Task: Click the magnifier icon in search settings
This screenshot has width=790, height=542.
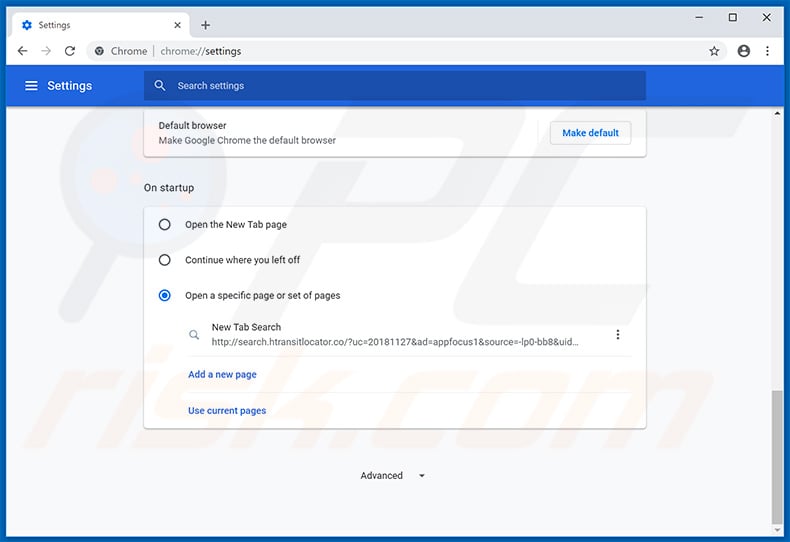Action: [160, 86]
